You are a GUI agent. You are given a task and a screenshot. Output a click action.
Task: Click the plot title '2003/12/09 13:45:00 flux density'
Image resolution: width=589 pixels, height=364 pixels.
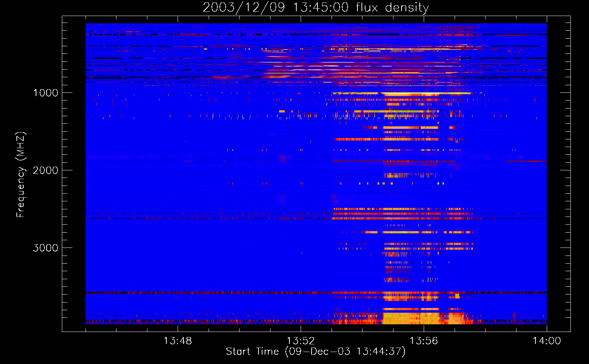point(316,7)
